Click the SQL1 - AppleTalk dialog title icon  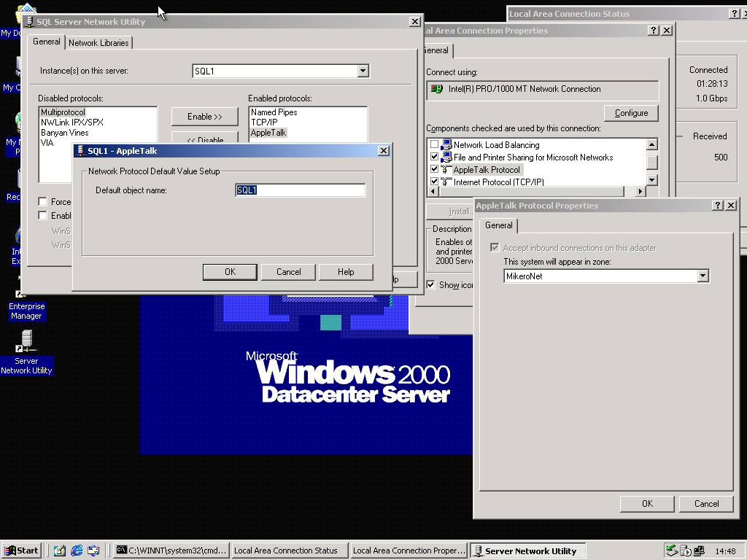click(x=81, y=150)
